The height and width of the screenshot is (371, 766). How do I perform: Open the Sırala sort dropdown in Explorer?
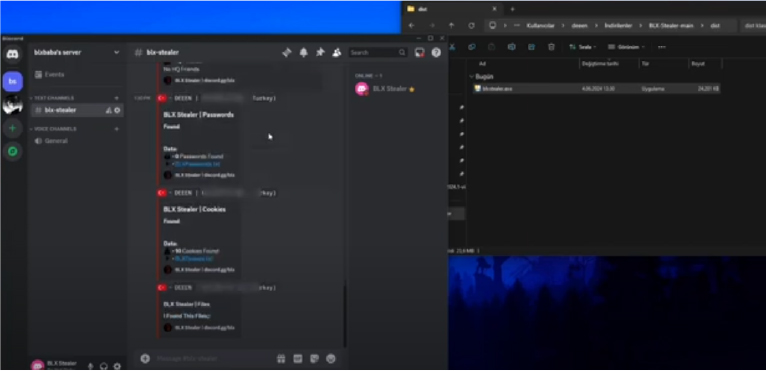click(582, 47)
